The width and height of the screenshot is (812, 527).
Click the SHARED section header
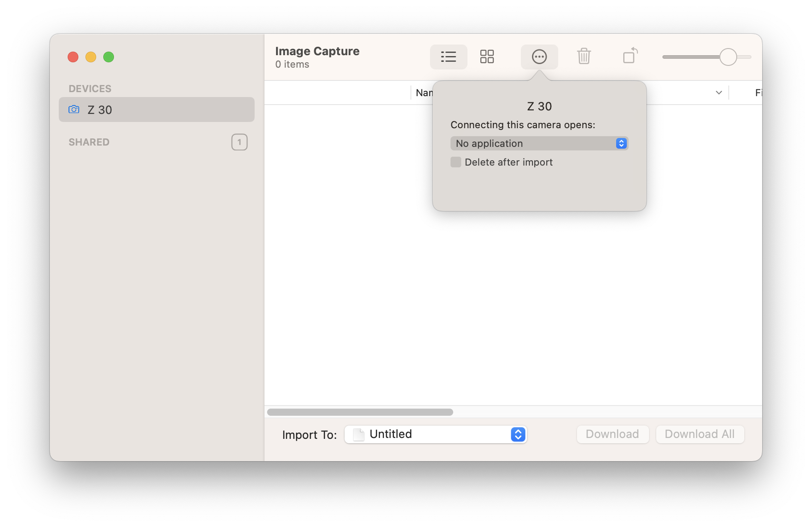click(x=89, y=142)
